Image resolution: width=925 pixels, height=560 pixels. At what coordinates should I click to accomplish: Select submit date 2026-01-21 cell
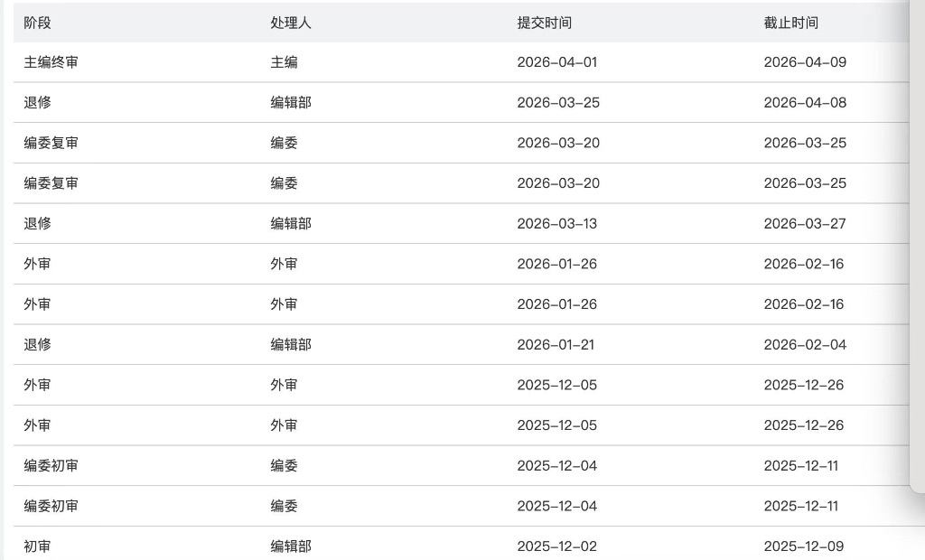click(556, 344)
